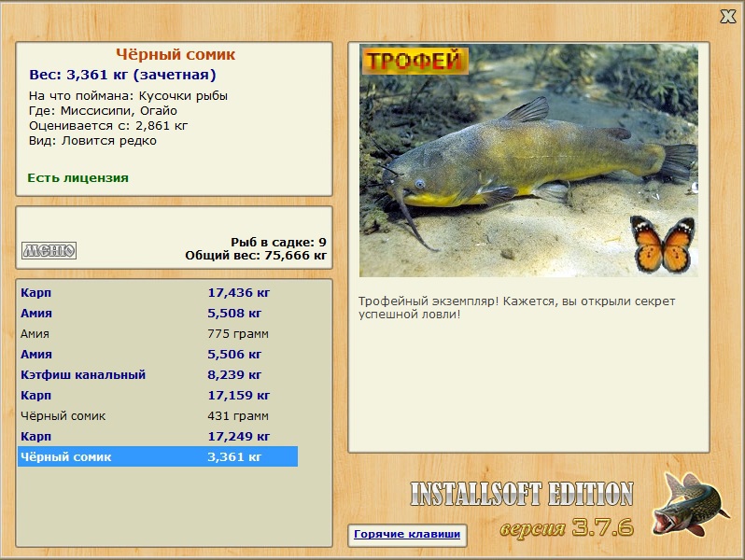Select the Чёрный сомик 431 грамм row
The image size is (745, 560).
point(158,415)
